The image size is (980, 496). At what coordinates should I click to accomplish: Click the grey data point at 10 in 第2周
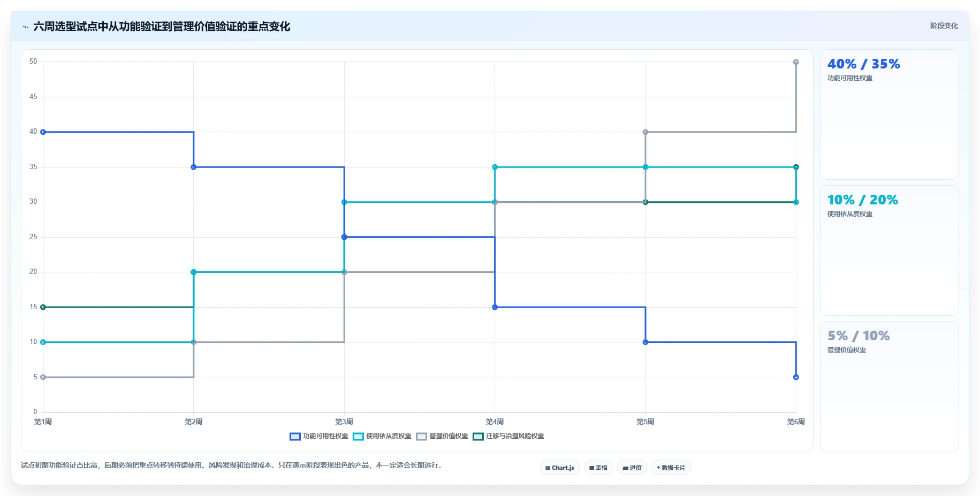click(x=194, y=342)
